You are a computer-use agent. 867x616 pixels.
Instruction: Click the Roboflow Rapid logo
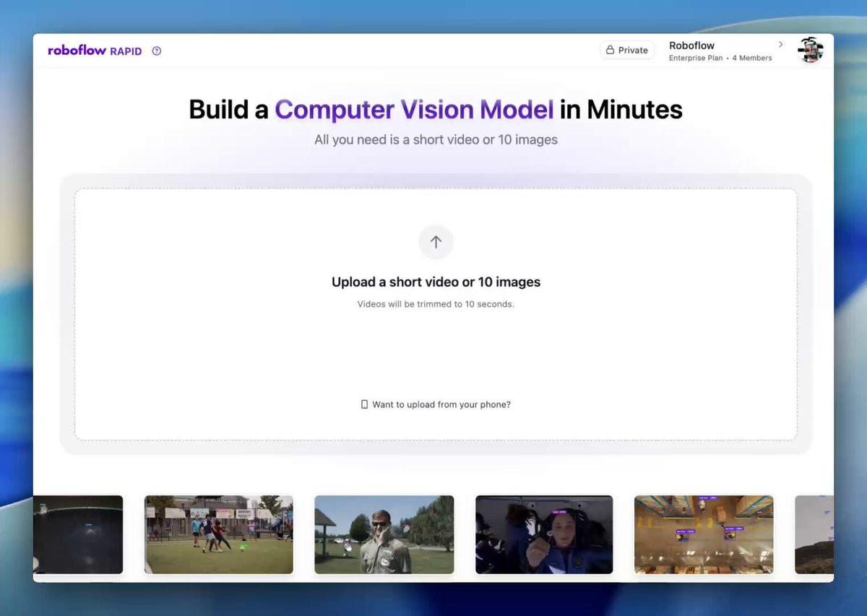(x=95, y=51)
